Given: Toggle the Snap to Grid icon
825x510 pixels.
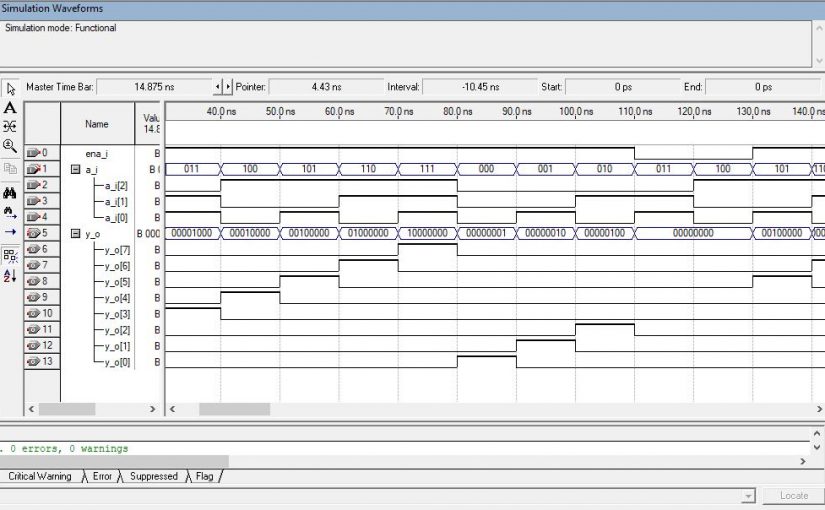Looking at the screenshot, I should [x=10, y=256].
